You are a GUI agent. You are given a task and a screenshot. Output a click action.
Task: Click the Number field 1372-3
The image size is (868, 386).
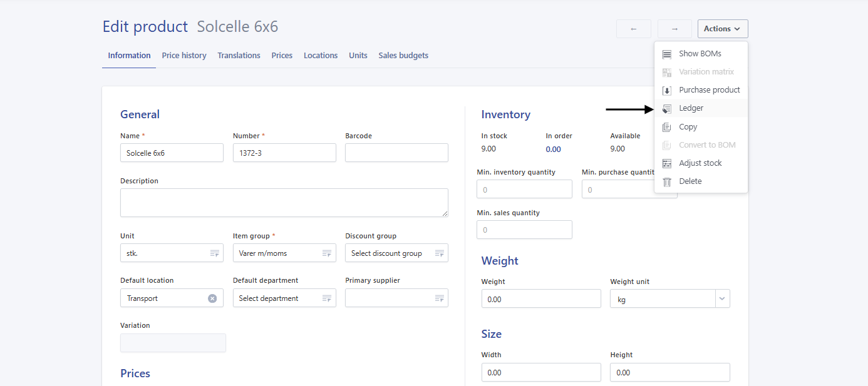284,153
